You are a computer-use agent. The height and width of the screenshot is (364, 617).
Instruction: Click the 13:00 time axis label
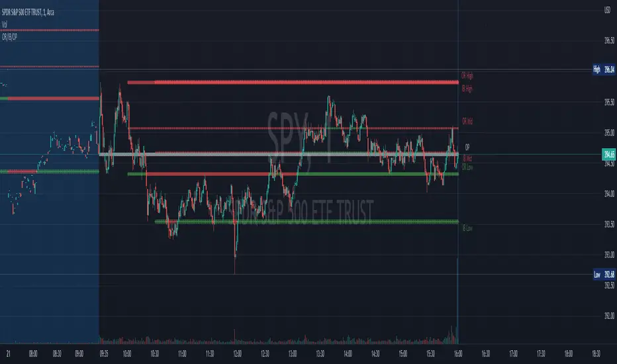coord(293,354)
